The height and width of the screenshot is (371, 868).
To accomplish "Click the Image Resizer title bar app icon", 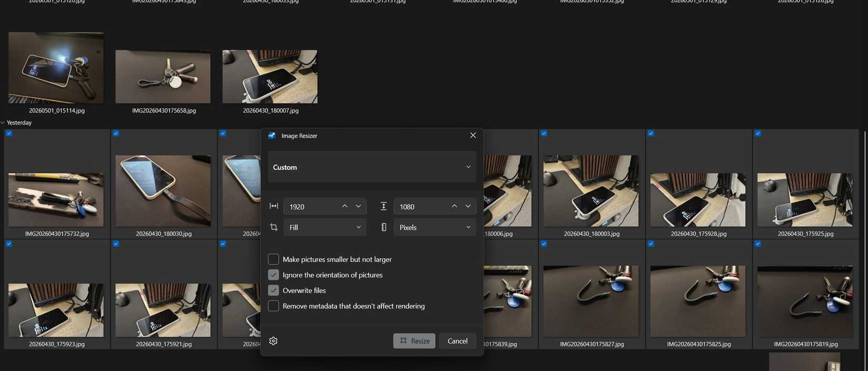I will point(272,136).
